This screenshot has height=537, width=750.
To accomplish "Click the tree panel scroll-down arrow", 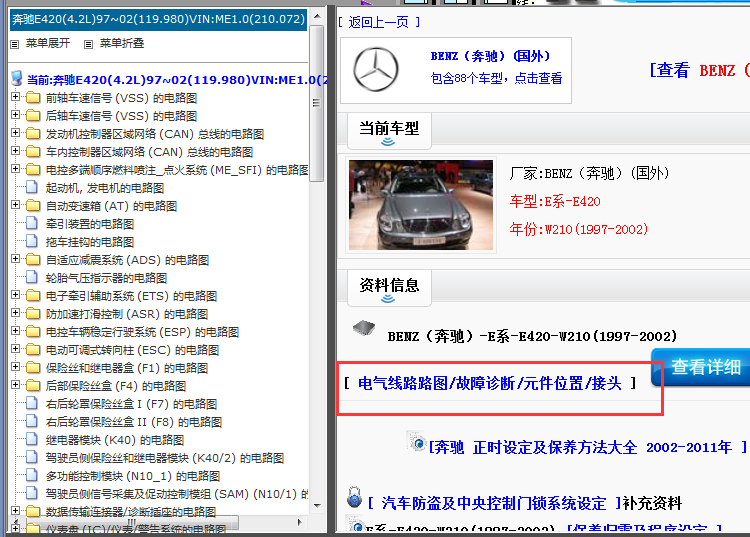I will click(317, 505).
